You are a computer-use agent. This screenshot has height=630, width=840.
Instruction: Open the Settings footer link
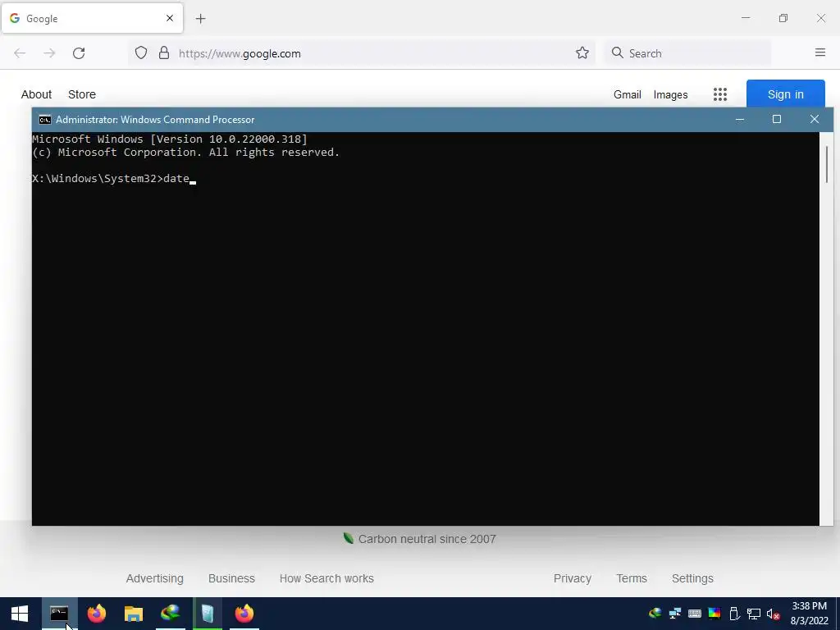pyautogui.click(x=692, y=578)
